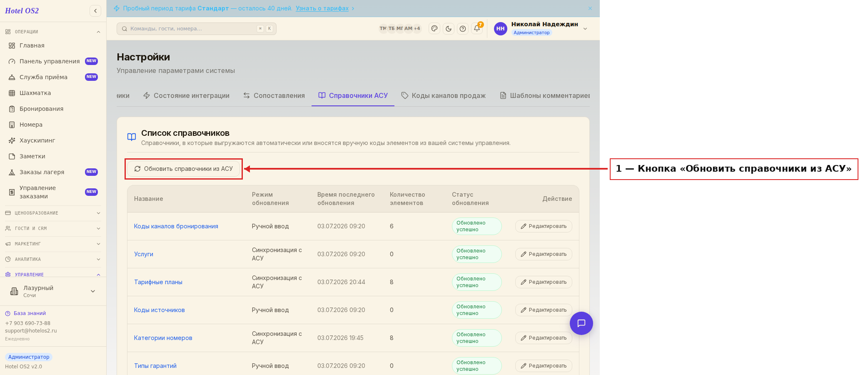The height and width of the screenshot is (375, 868).
Task: Open the Тарифные планы directory link
Action: click(x=158, y=282)
